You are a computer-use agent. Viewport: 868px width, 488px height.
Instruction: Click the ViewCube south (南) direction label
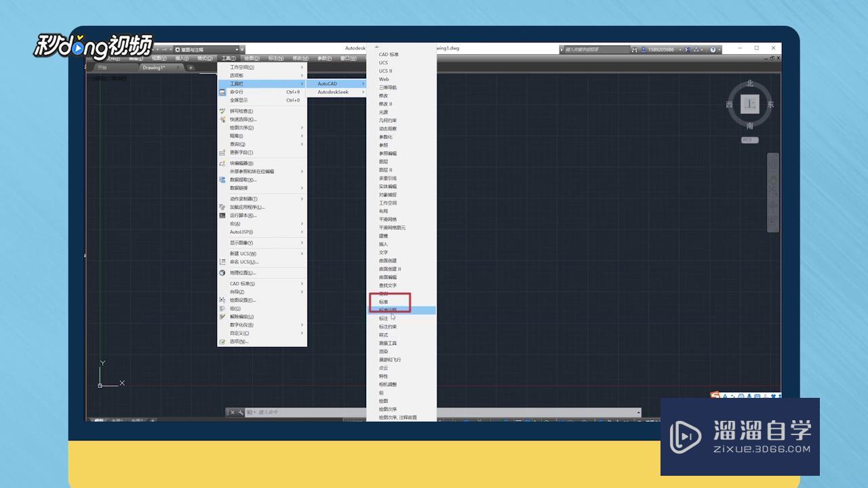pos(750,126)
